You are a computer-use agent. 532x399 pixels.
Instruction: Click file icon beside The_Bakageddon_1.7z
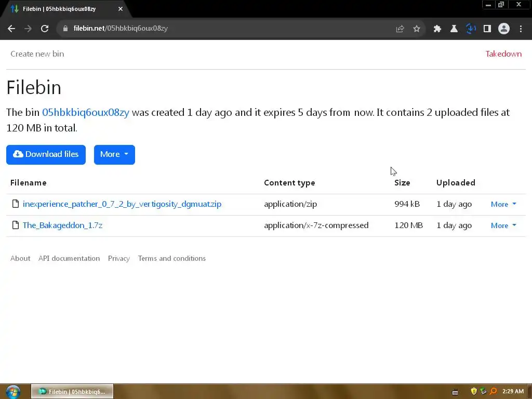point(15,225)
